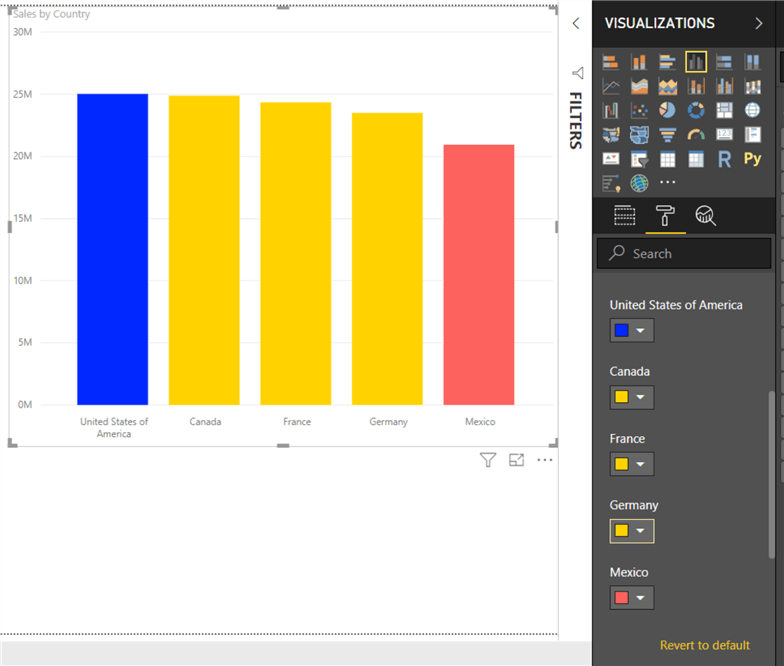Select the Germany bar in chart
This screenshot has height=666, width=784.
point(388,258)
